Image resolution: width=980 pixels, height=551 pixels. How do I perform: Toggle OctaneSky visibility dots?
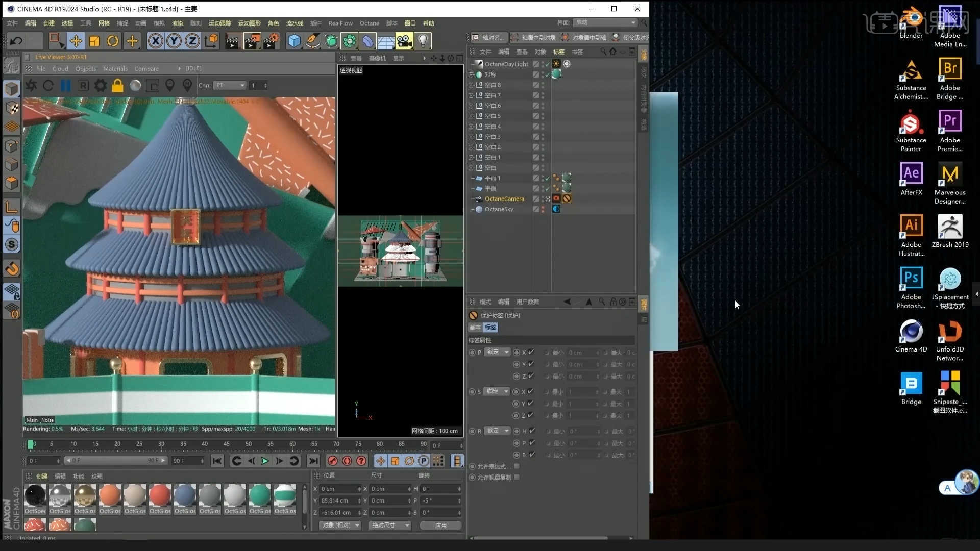tap(543, 209)
